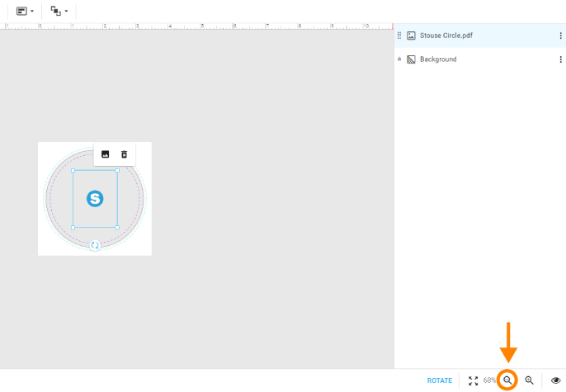
Task: Fit canvas to screen icon
Action: (x=473, y=380)
